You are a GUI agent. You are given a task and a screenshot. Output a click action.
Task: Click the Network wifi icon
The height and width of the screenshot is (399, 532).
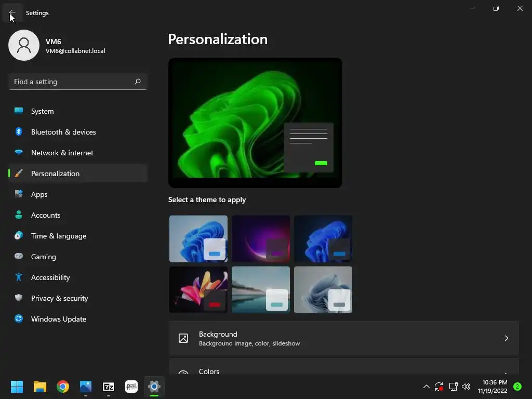[x=19, y=152]
